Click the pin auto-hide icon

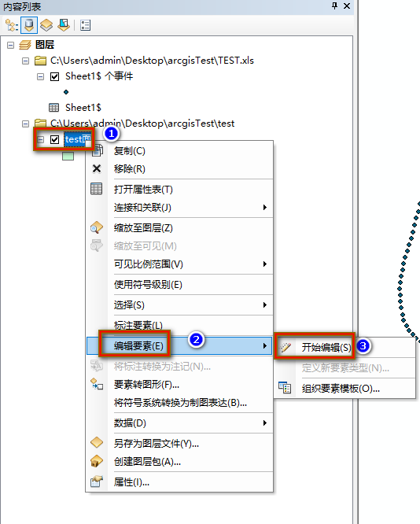coord(334,6)
